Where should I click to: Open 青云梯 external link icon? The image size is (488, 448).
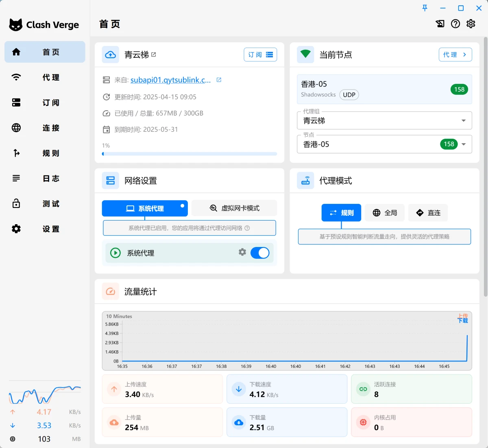(x=154, y=55)
